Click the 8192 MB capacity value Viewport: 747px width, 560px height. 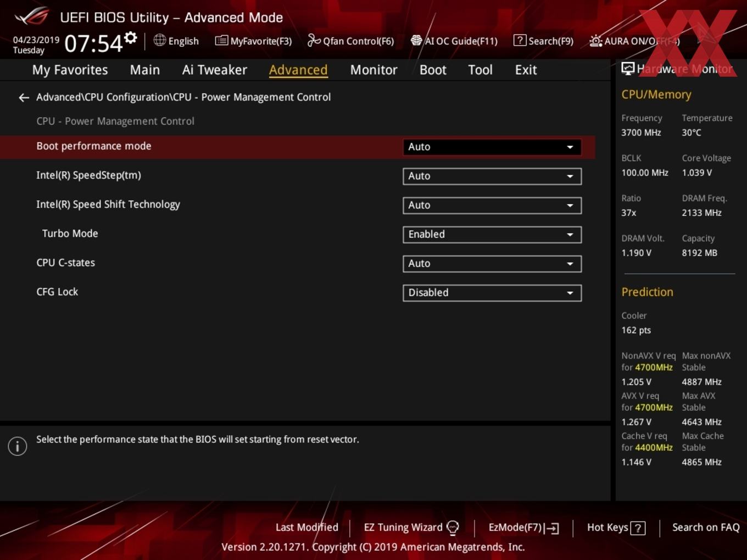pos(699,253)
